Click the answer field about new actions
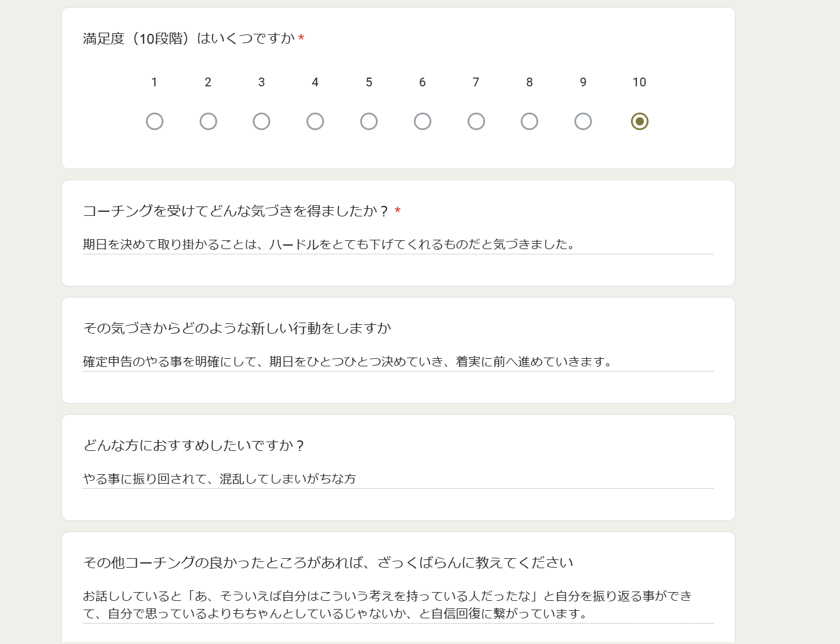This screenshot has width=840, height=644. click(398, 362)
